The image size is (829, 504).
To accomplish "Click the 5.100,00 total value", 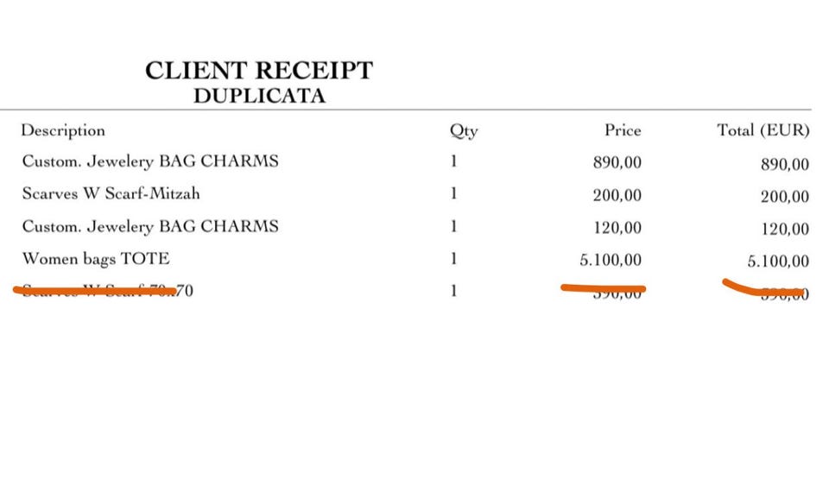I will 778,261.
